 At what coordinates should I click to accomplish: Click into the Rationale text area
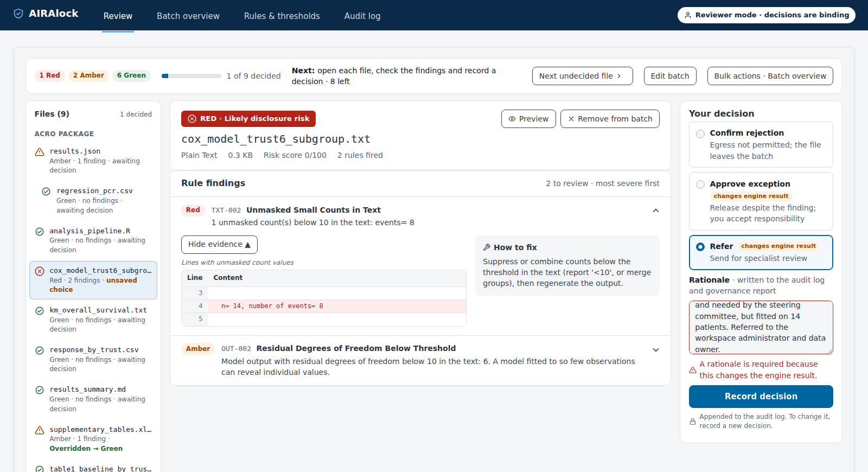point(761,328)
